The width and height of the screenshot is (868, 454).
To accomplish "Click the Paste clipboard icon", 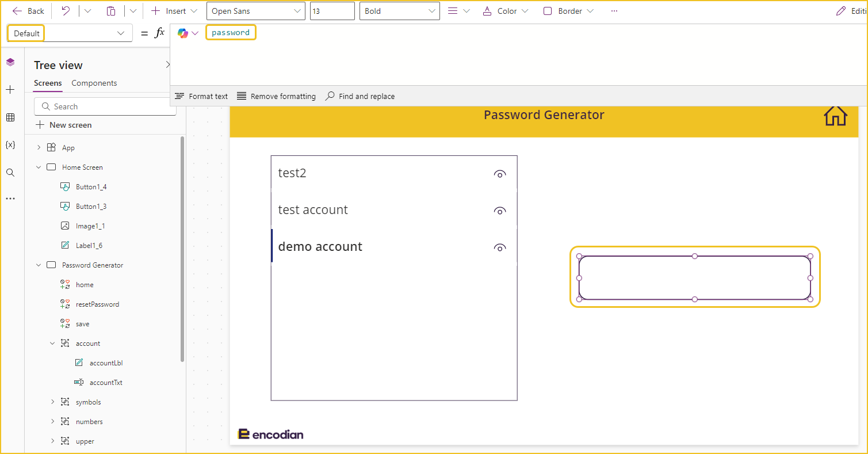I will [x=112, y=11].
